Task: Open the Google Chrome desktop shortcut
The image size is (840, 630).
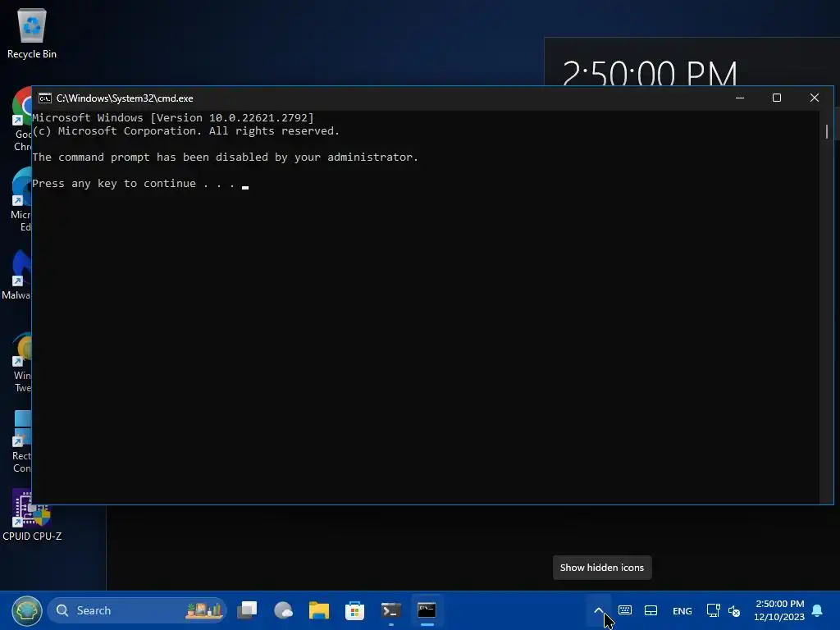Action: 22,119
